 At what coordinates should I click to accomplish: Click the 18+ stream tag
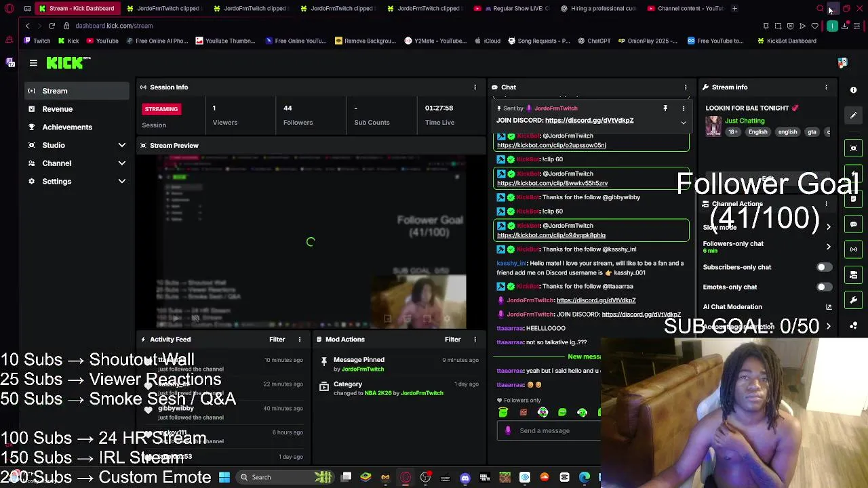733,132
